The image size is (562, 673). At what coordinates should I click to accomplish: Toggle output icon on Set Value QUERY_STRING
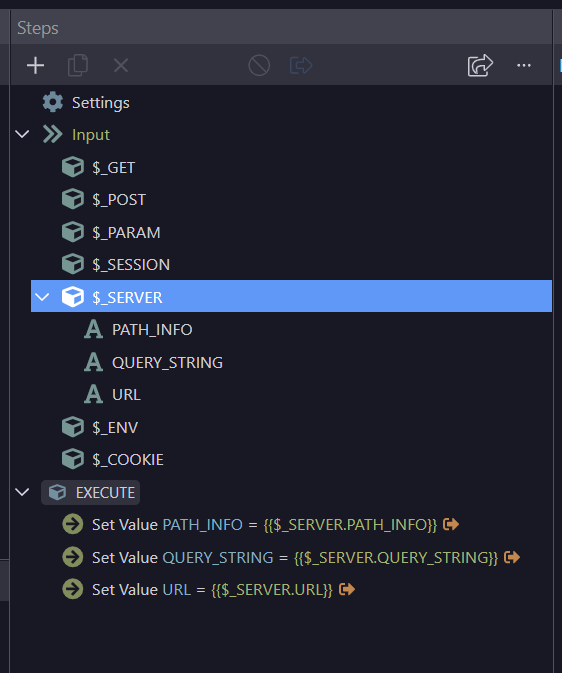512,557
